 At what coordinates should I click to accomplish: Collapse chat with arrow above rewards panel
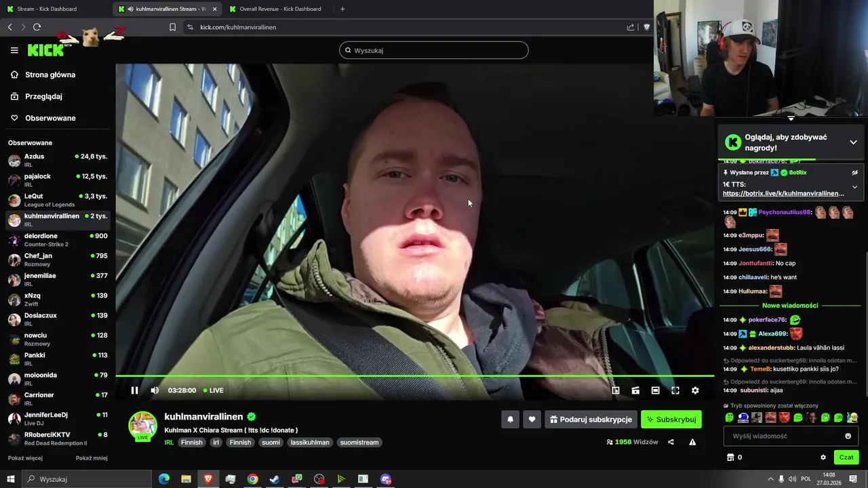click(791, 119)
